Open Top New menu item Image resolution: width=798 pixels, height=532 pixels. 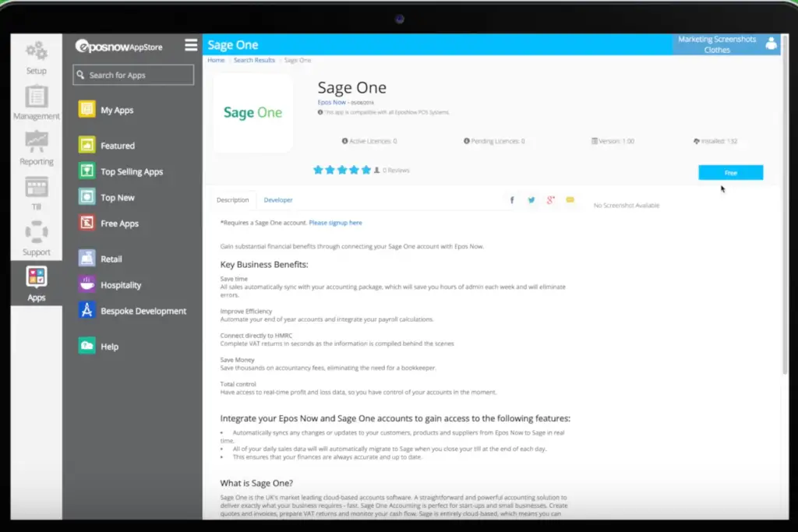(118, 197)
